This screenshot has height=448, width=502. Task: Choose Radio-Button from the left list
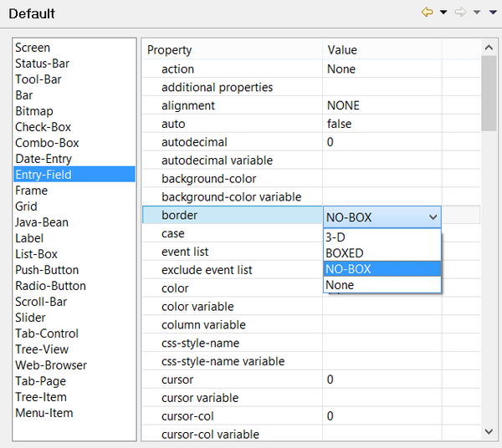(x=50, y=286)
